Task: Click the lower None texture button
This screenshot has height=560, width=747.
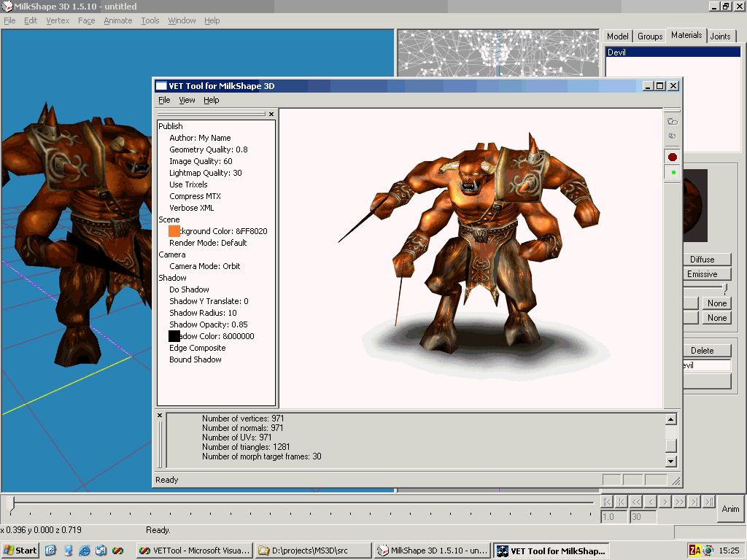Action: 716,318
